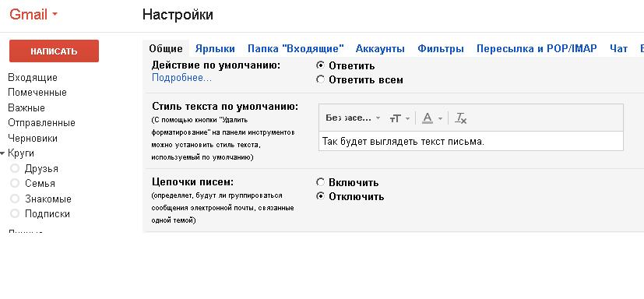The width and height of the screenshot is (644, 299).
Task: Open the Знакомые circle
Action: (x=48, y=199)
